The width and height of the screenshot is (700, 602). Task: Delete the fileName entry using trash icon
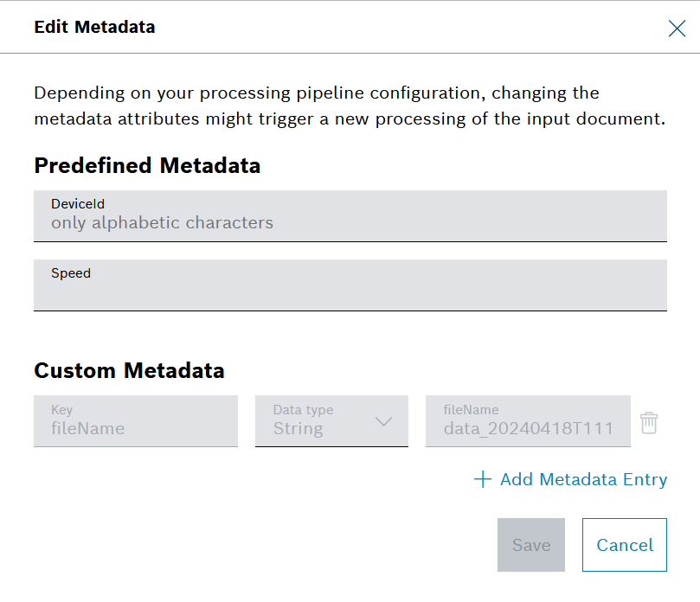[x=649, y=422]
